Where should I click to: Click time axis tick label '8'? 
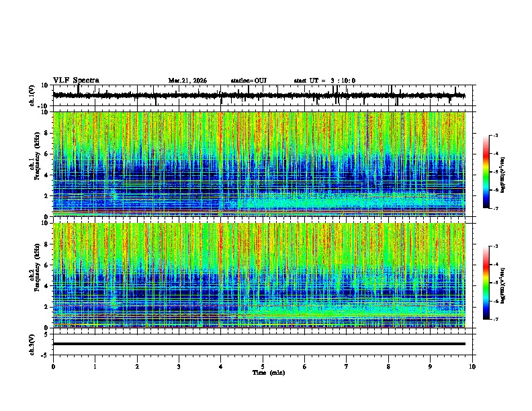388,367
